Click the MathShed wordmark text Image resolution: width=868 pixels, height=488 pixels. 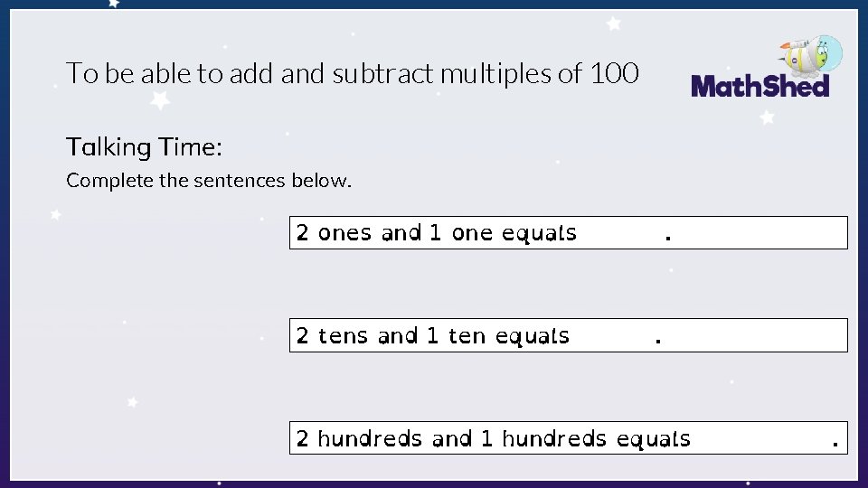[x=759, y=87]
